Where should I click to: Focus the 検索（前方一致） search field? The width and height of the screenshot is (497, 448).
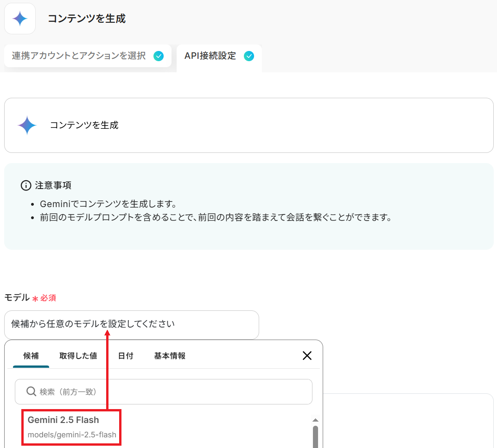pyautogui.click(x=164, y=391)
